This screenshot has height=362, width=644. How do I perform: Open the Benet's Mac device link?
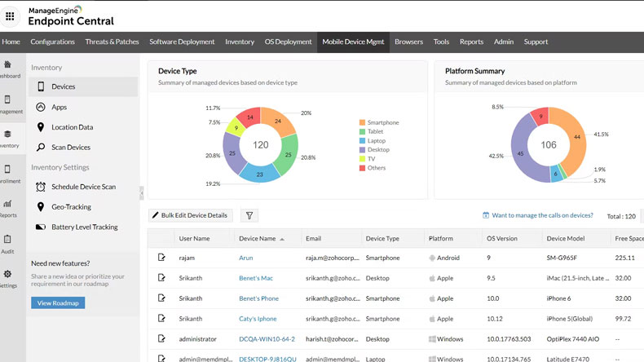point(257,278)
